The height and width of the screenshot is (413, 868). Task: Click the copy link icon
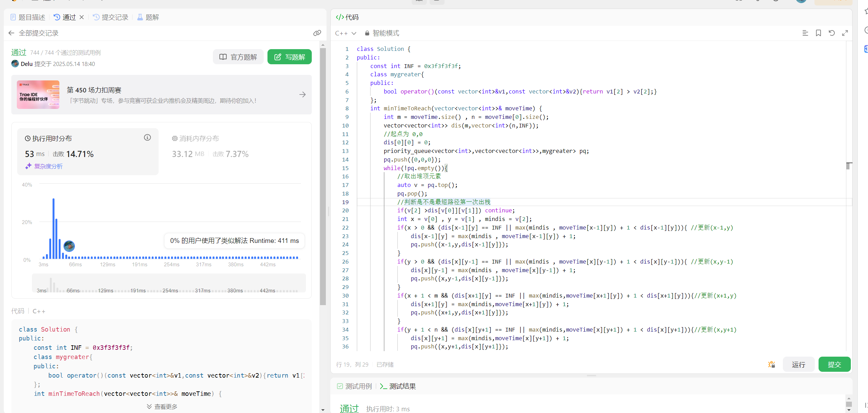317,33
